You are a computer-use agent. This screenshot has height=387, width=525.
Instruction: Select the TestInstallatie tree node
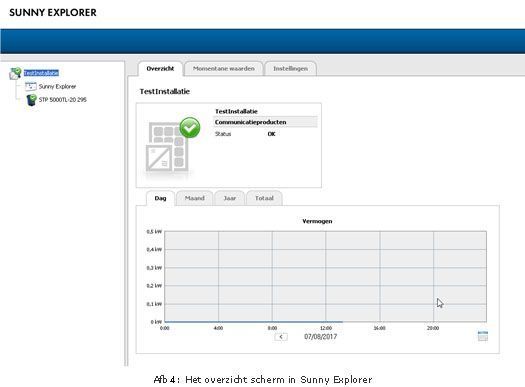click(x=41, y=73)
